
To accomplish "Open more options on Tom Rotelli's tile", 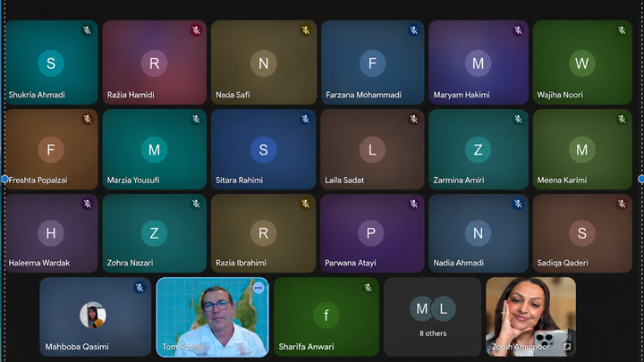I will 258,288.
